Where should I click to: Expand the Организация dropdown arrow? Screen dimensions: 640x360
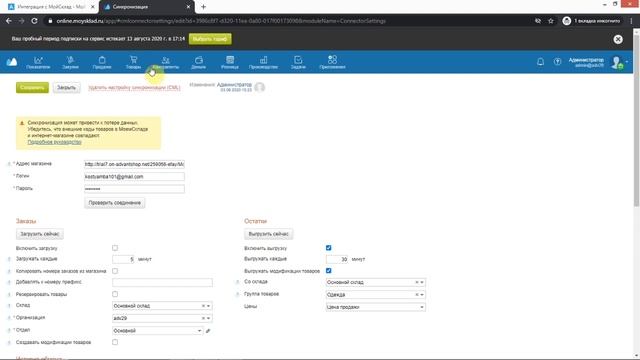(x=208, y=318)
